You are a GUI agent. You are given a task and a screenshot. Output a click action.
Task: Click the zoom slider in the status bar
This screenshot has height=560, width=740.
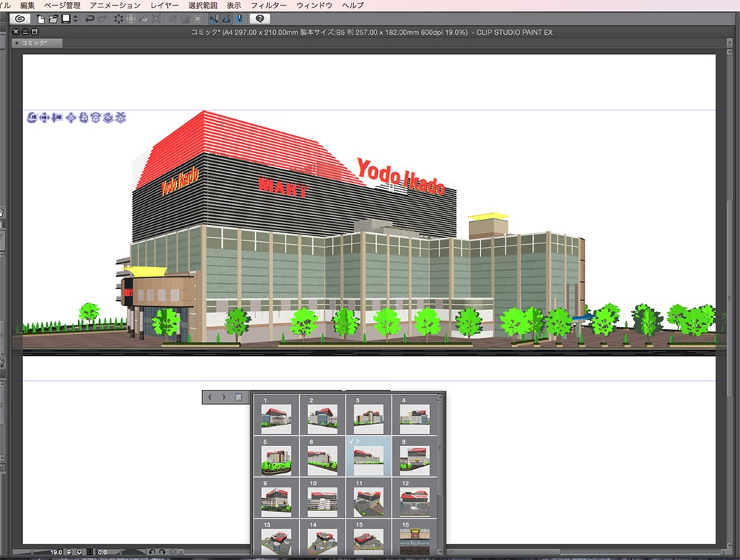pyautogui.click(x=30, y=552)
